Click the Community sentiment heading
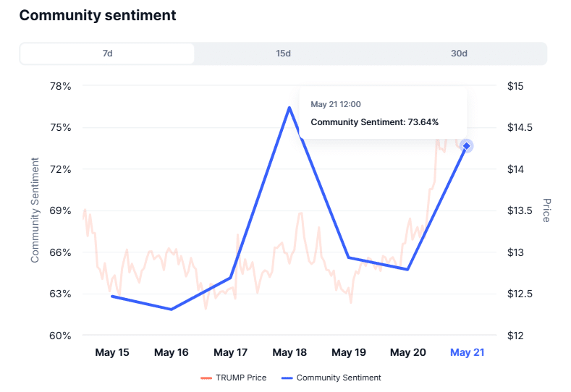The height and width of the screenshot is (392, 571). (x=98, y=15)
